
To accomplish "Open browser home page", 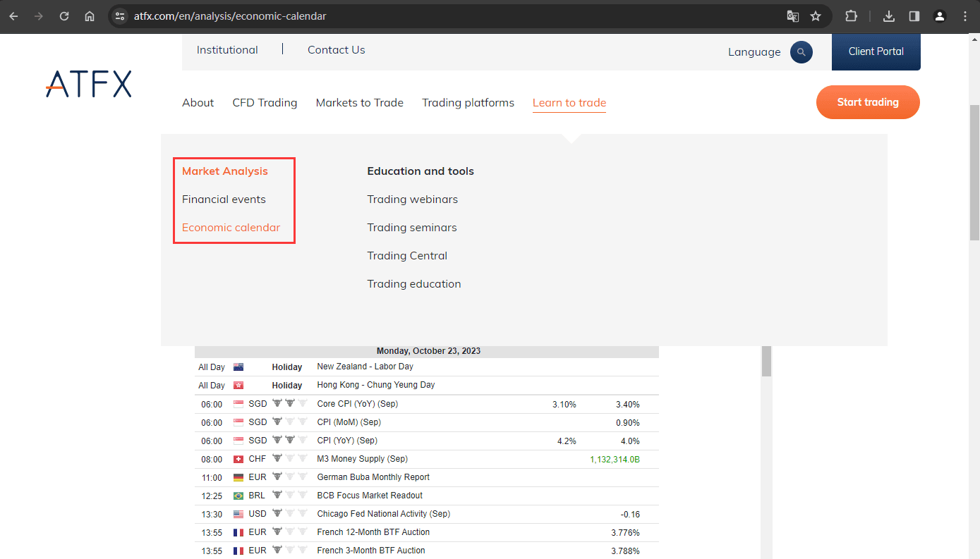I will click(x=90, y=16).
